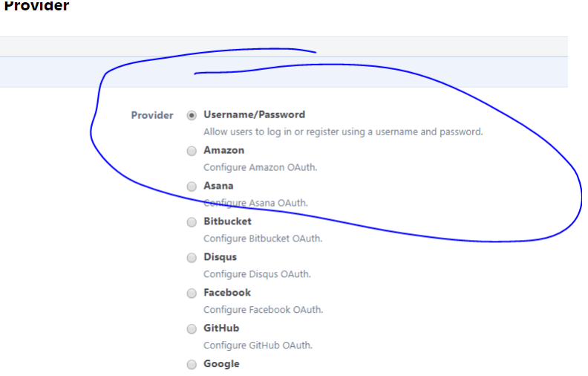The image size is (588, 376).
Task: Pick the Google radio button
Action: tap(192, 365)
